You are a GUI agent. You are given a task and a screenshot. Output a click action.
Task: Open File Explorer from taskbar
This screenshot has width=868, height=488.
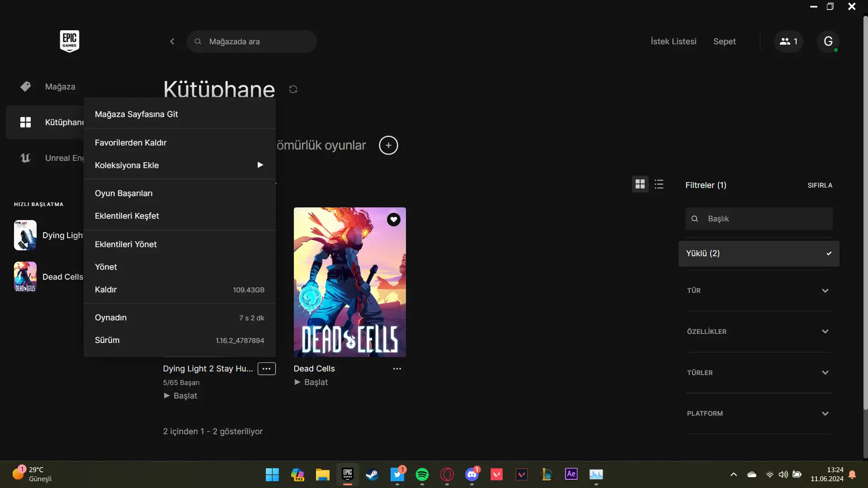pos(322,474)
